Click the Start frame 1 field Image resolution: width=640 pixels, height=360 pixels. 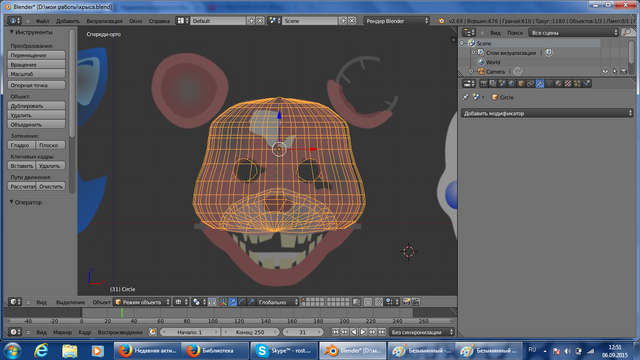click(189, 332)
